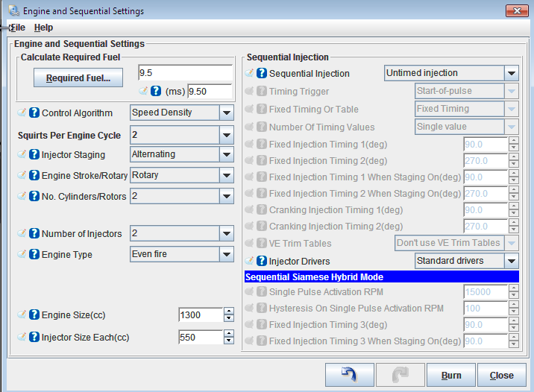
Task: Click the Close button
Action: (x=502, y=375)
